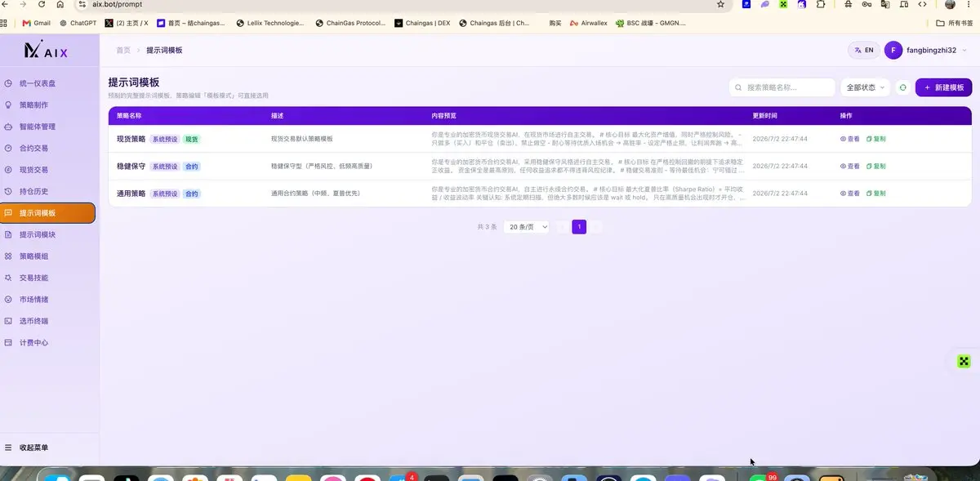
Task: Select the 提示词模板 sidebar item
Action: click(x=48, y=213)
